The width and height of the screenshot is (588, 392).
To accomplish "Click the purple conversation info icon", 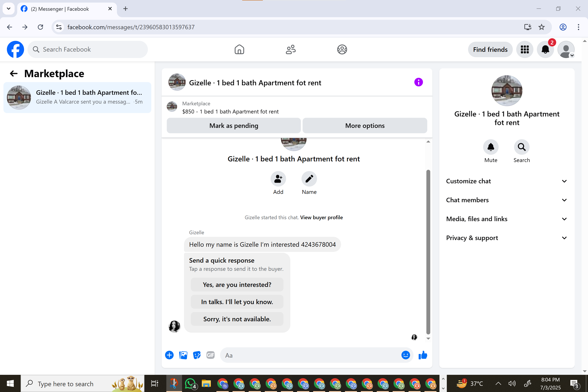I will click(418, 82).
